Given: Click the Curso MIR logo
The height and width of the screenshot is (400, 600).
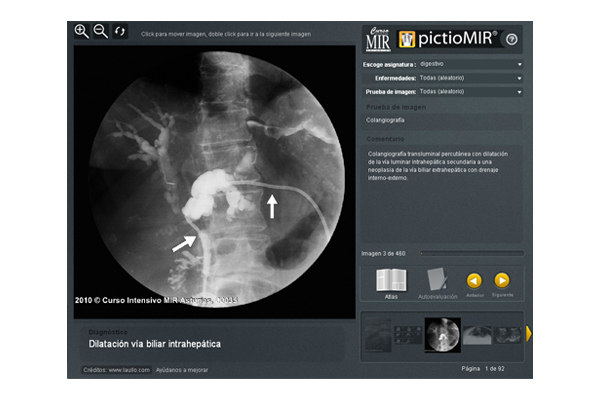Looking at the screenshot, I should pyautogui.click(x=378, y=39).
